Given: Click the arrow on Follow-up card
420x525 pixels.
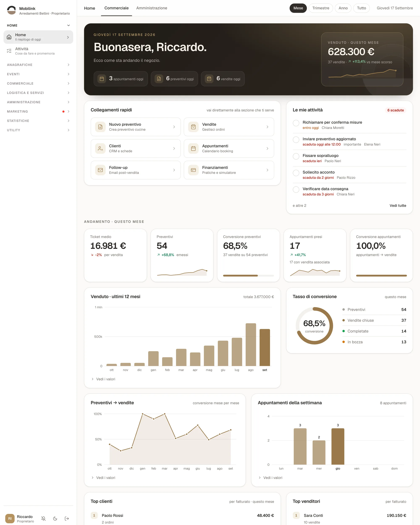Looking at the screenshot, I should (174, 170).
